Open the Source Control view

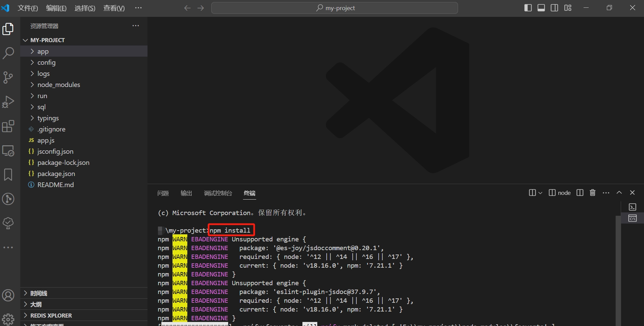pos(8,77)
